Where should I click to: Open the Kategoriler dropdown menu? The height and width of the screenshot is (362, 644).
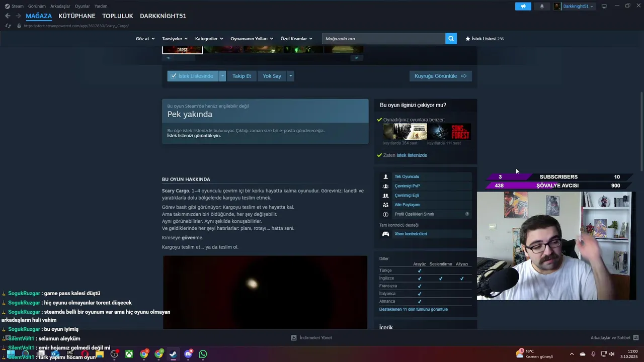209,39
